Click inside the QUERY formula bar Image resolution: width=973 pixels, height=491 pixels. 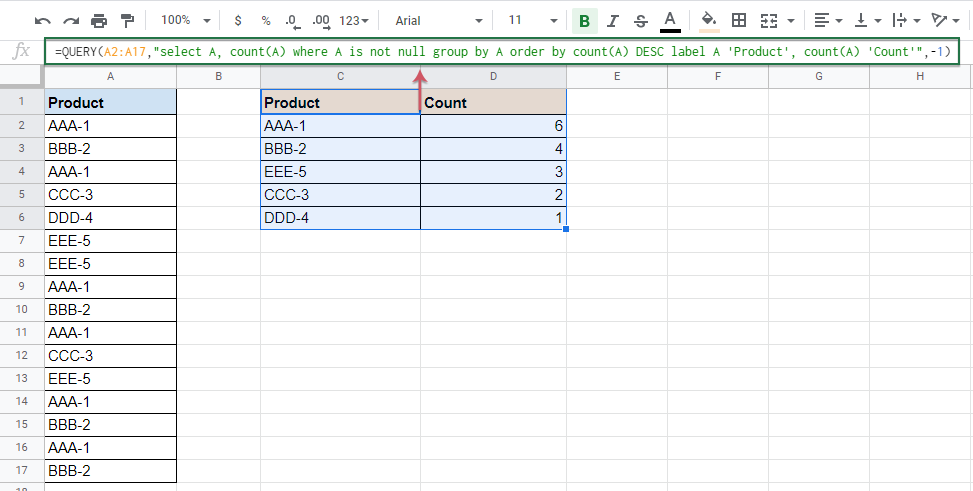500,51
